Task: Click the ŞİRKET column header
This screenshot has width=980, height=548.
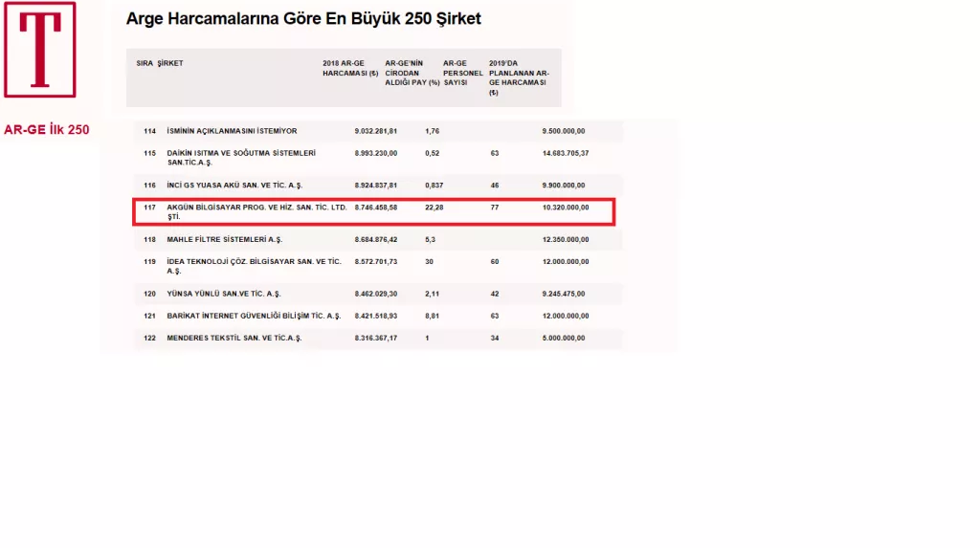Action: pos(170,63)
